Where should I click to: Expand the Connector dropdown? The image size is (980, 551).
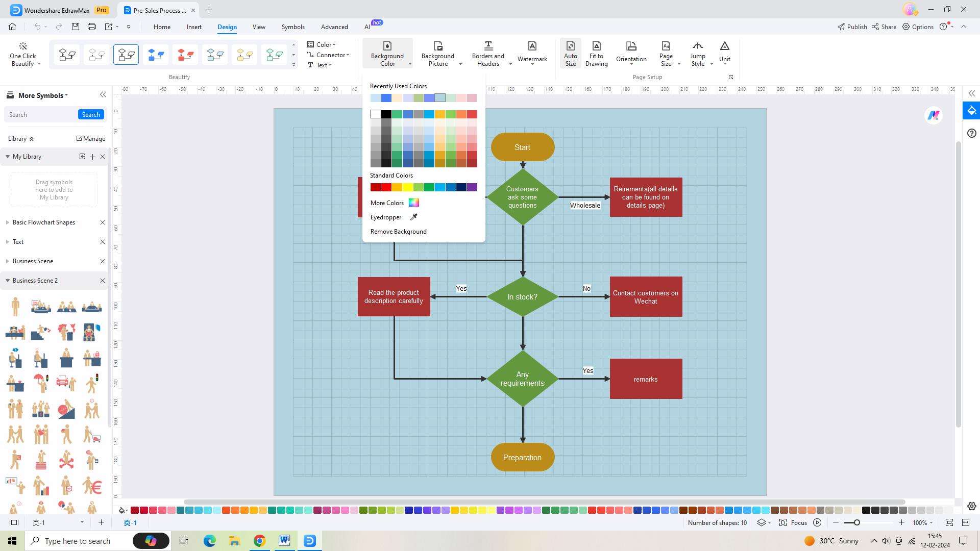coord(328,55)
